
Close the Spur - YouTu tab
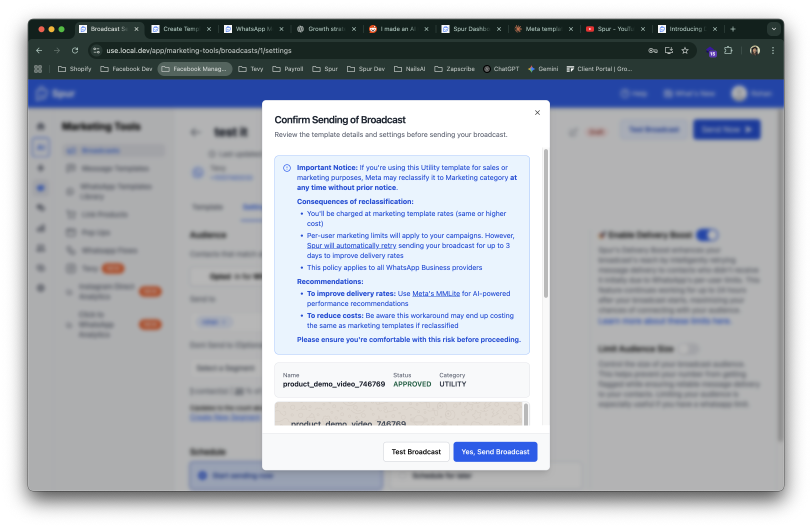point(643,29)
